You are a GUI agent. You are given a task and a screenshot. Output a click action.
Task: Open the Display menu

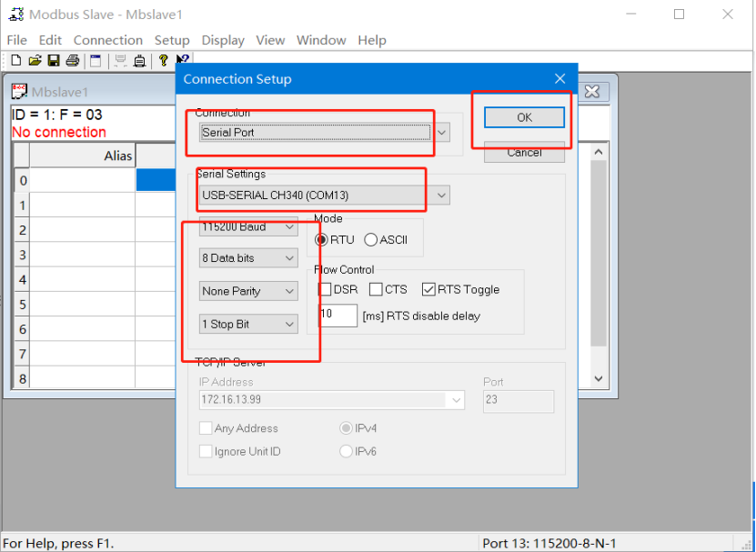[x=223, y=40]
